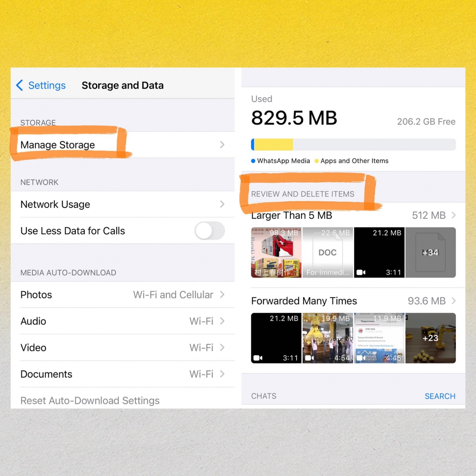Tap the back chevron next to Settings
476x476 pixels.
pos(19,85)
